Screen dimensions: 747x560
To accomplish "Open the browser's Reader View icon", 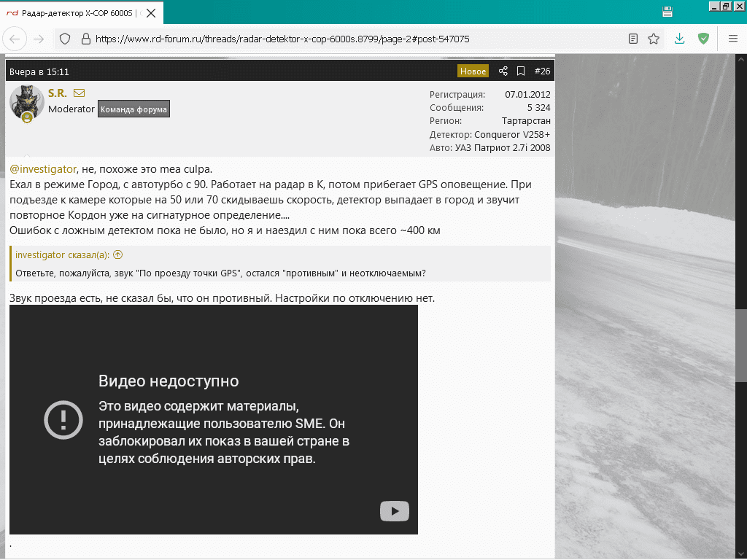I will [x=633, y=39].
